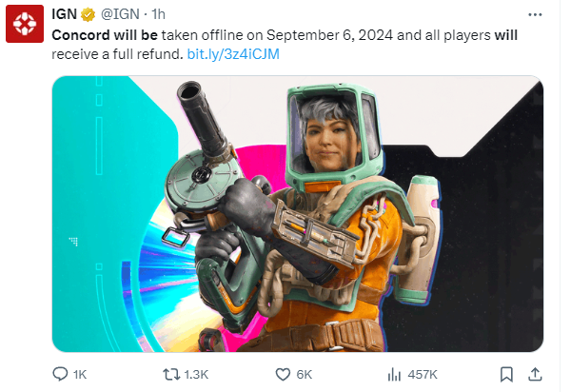Viewport: 571px width, 392px height.
Task: Click the 1.3K reposts count
Action: [x=196, y=375]
